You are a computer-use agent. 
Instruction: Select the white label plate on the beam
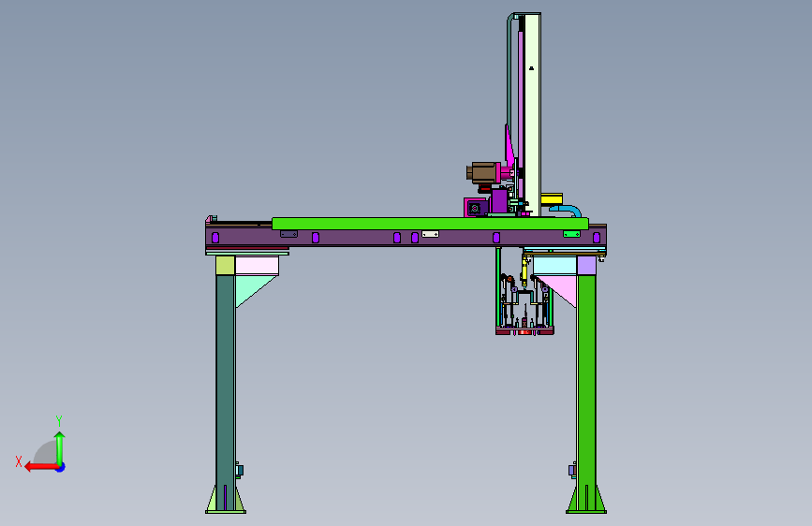click(x=430, y=234)
